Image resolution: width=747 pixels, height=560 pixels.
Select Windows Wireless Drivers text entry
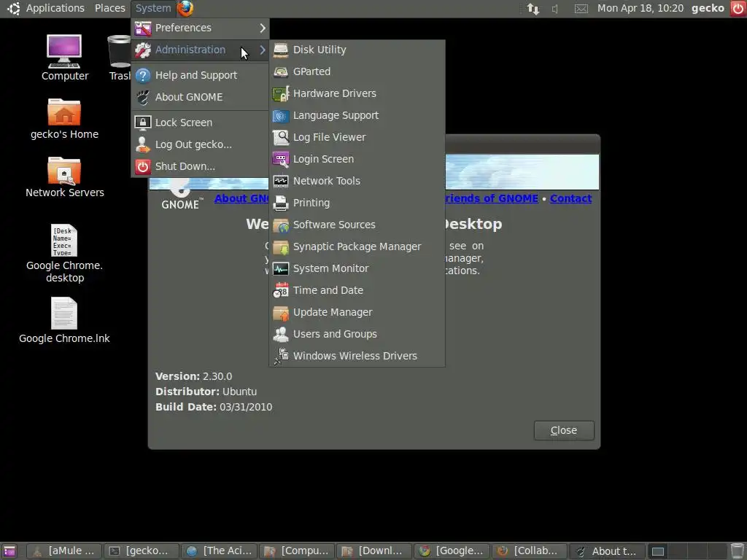(x=355, y=356)
